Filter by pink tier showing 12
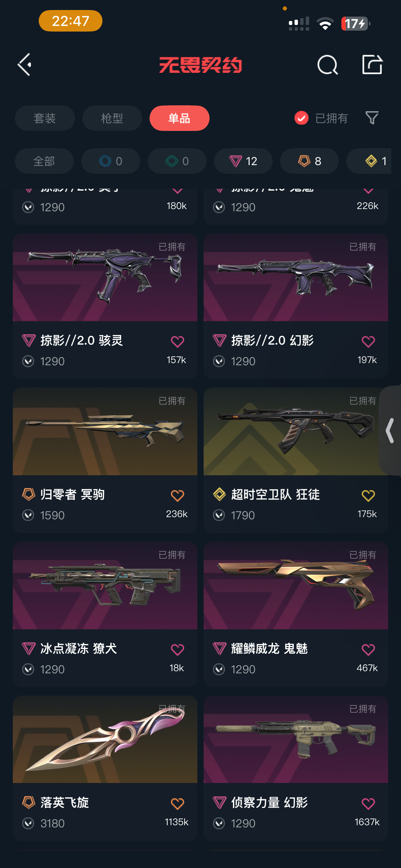The height and width of the screenshot is (868, 401). pos(243,161)
